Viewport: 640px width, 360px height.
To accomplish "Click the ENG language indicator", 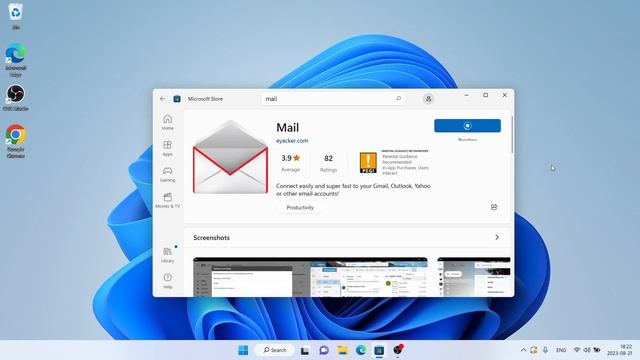I will click(x=561, y=350).
